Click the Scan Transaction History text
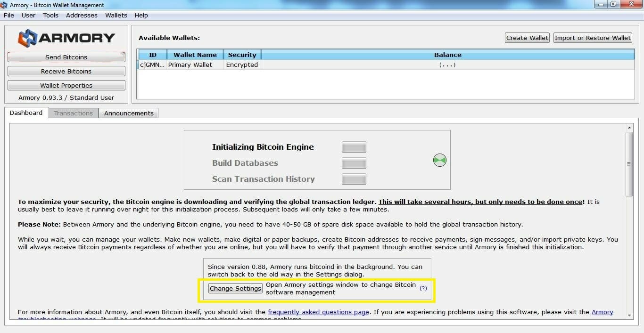This screenshot has height=333, width=644. pos(264,179)
